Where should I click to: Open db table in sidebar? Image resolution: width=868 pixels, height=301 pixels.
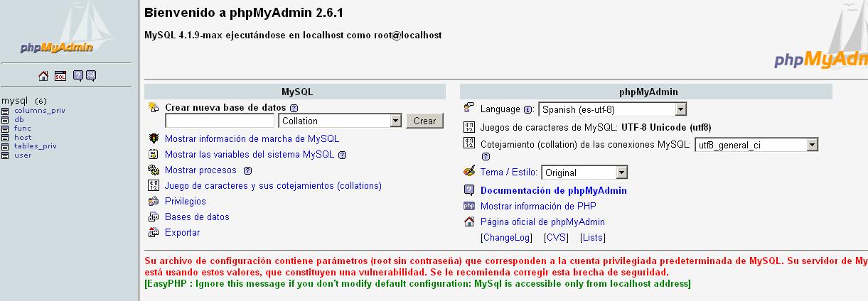19,120
